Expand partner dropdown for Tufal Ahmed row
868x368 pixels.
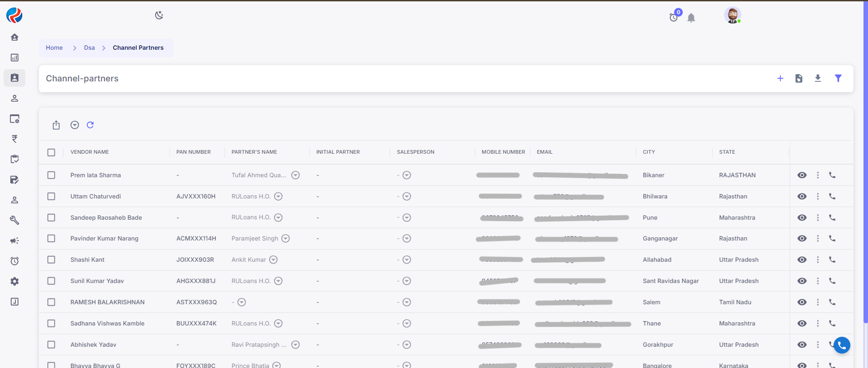[x=295, y=175]
